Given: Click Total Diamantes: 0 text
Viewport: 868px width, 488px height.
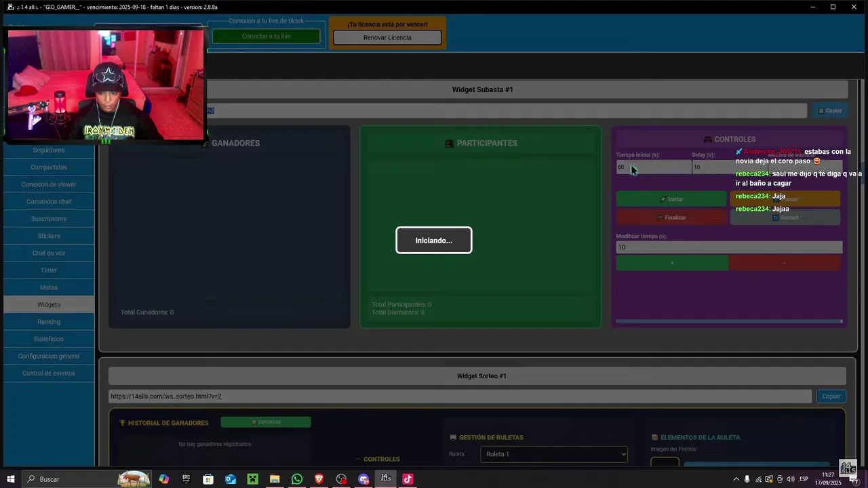Looking at the screenshot, I should 398,312.
